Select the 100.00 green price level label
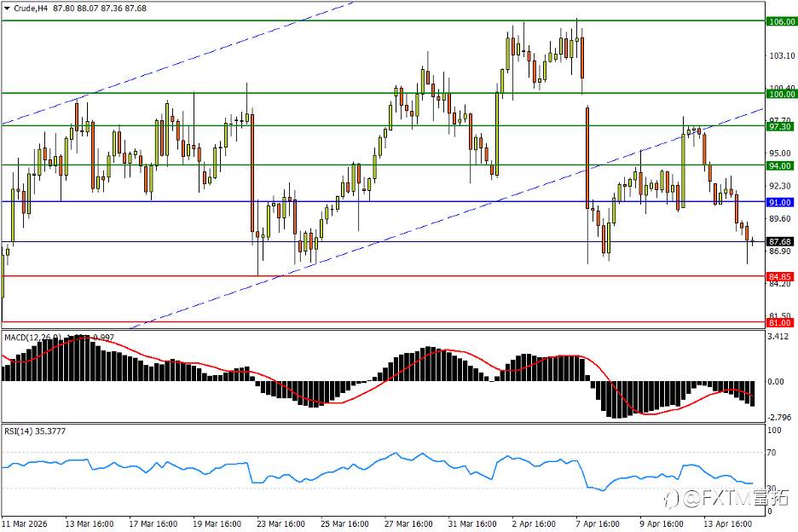Image resolution: width=798 pixels, height=532 pixels. pos(781,94)
